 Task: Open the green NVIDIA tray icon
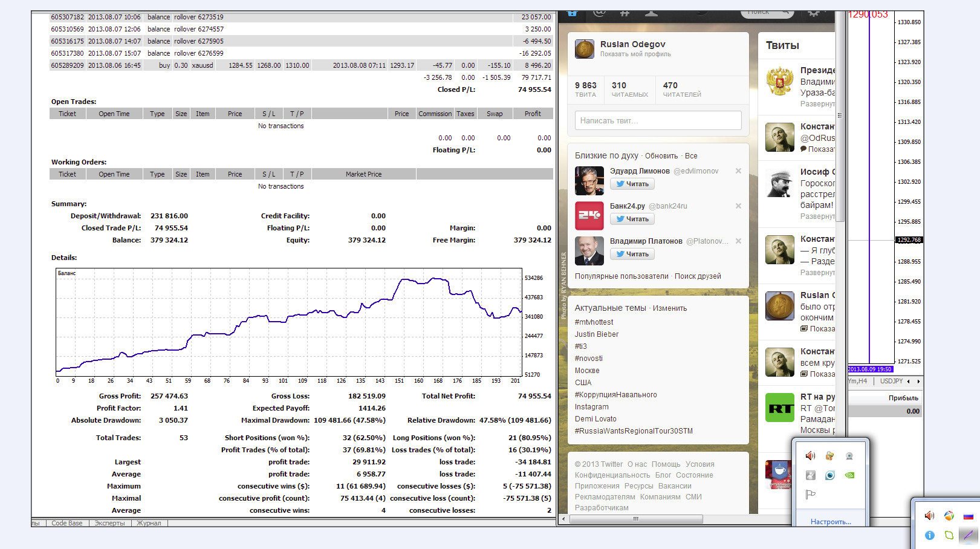(849, 475)
